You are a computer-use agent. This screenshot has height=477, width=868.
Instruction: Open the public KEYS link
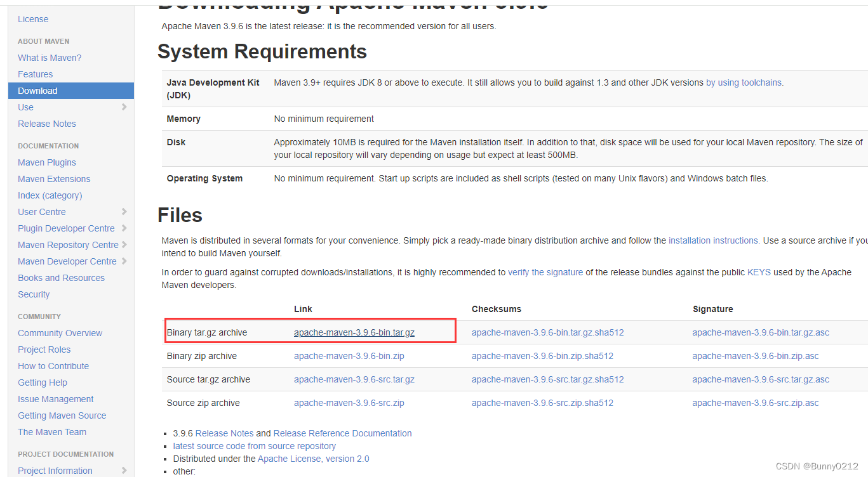(x=759, y=272)
